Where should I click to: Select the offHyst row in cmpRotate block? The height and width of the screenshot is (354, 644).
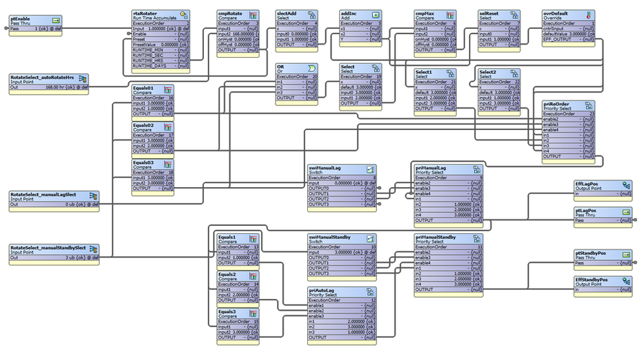[238, 44]
